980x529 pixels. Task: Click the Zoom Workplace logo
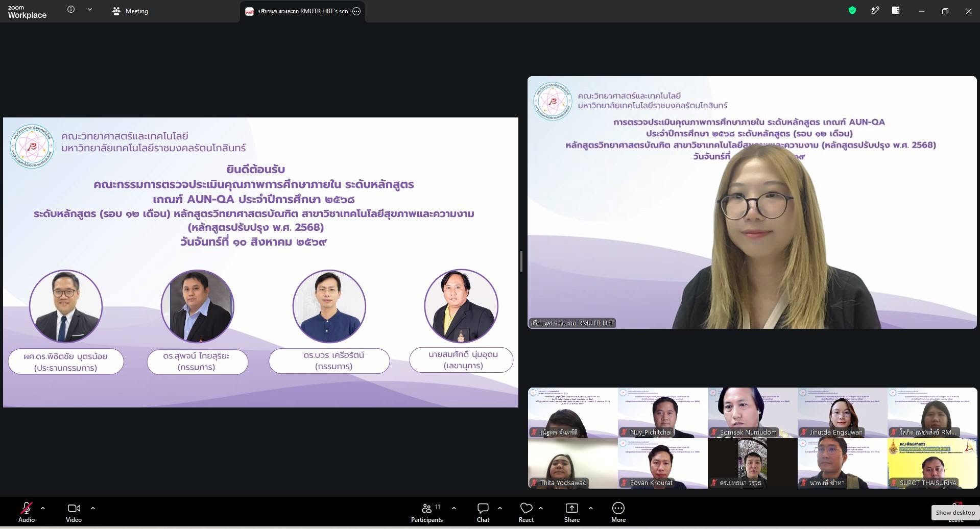click(x=27, y=11)
